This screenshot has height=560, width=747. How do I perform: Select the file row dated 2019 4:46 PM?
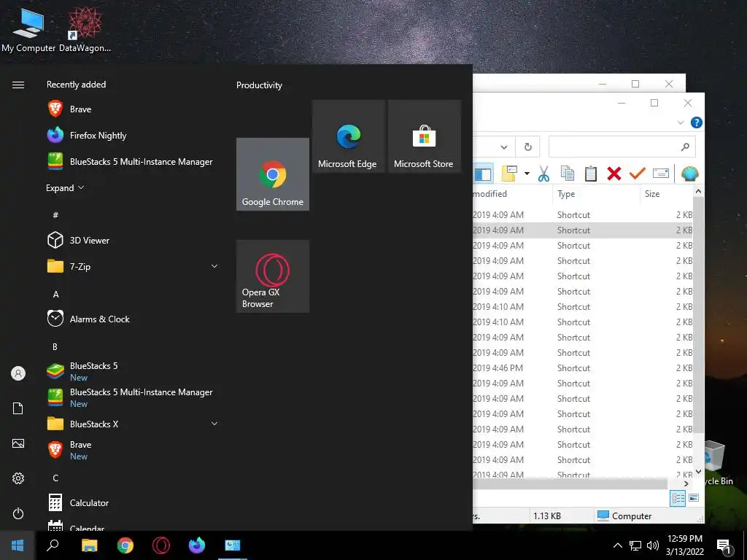coord(583,368)
